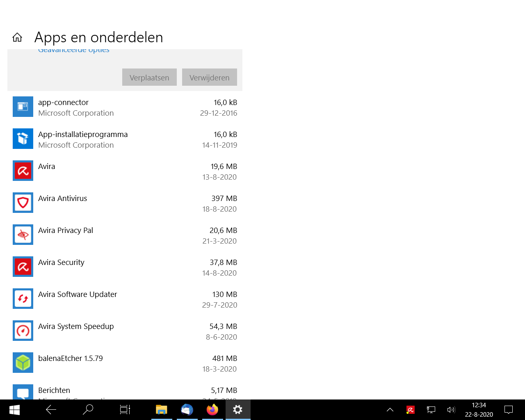This screenshot has width=525, height=420.
Task: Click the Apps en onderdelen heading
Action: (x=99, y=37)
